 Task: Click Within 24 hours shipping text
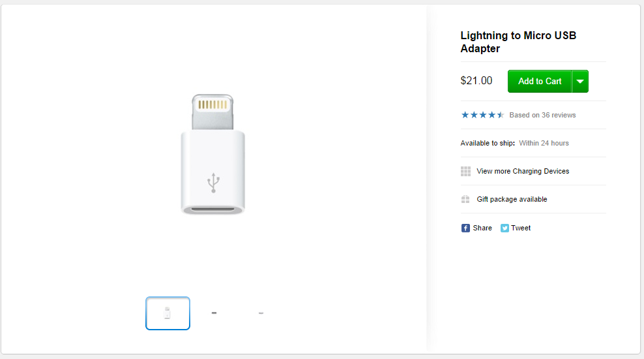coord(544,143)
